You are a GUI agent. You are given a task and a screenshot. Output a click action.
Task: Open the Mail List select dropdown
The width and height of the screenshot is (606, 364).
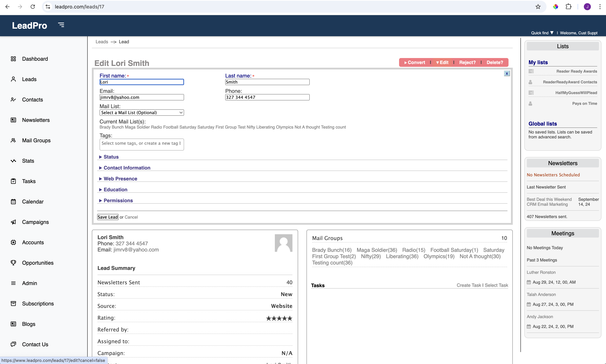click(142, 113)
